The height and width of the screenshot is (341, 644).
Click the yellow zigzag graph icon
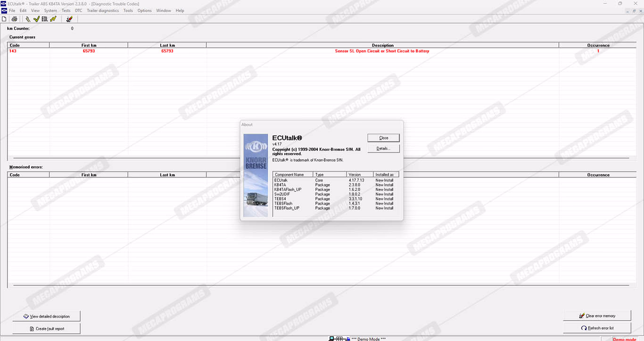[53, 19]
